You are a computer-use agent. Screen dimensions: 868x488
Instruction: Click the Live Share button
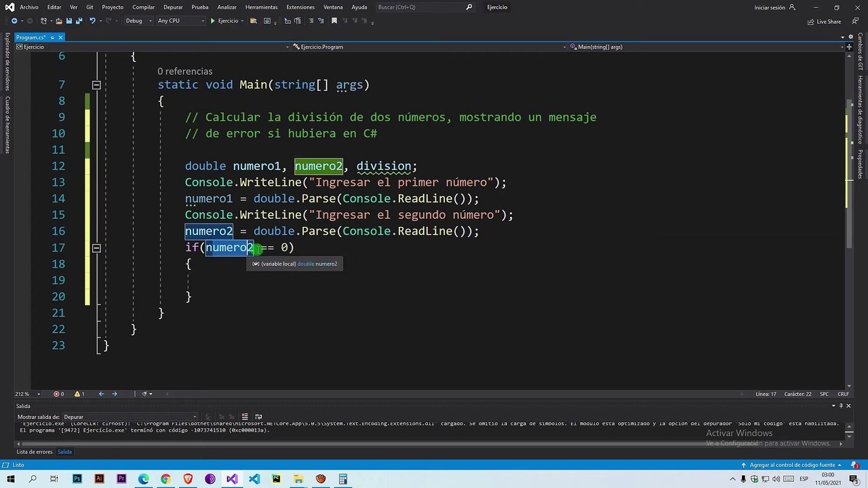[825, 21]
